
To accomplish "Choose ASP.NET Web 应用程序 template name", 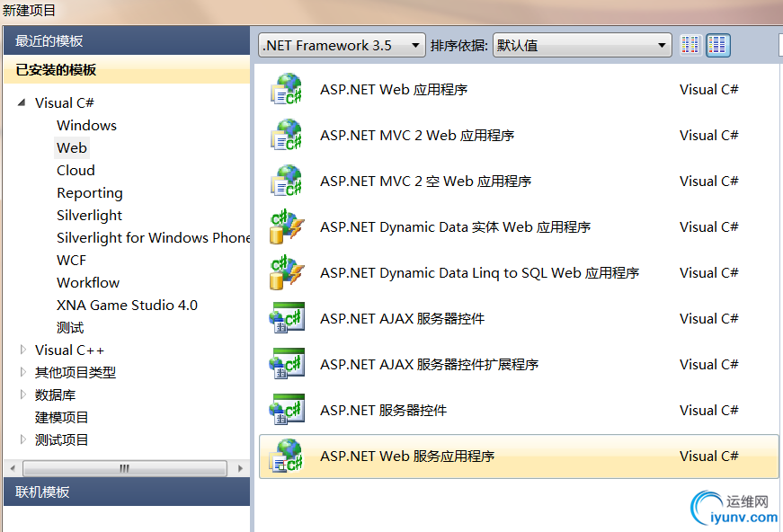I will click(x=394, y=89).
